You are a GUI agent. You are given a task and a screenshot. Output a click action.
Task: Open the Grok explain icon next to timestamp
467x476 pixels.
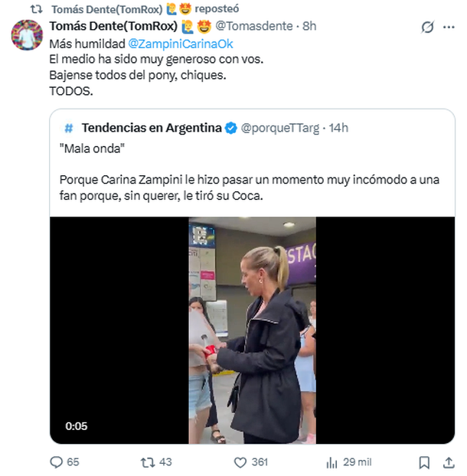pyautogui.click(x=428, y=26)
